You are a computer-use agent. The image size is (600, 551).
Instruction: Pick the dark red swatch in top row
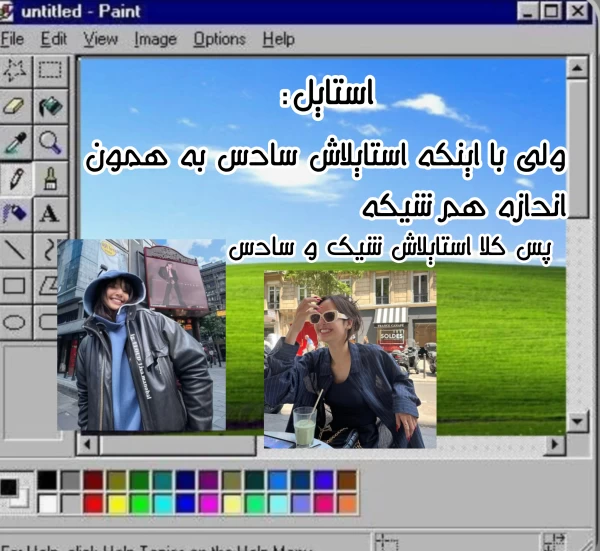pos(93,480)
